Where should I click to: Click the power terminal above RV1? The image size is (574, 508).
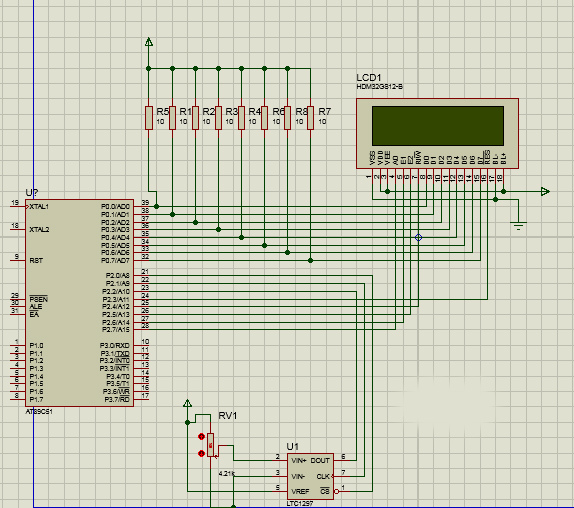pos(187,403)
